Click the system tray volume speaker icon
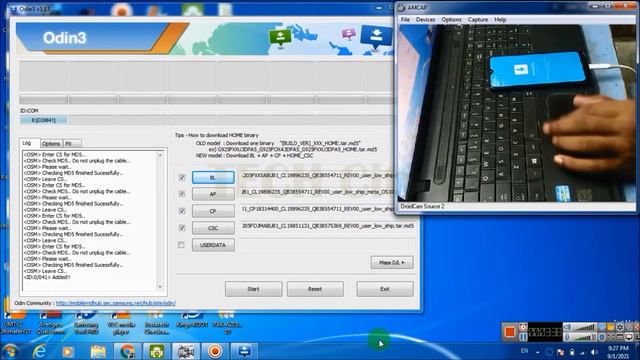Image resolution: width=640 pixels, height=360 pixels. (594, 352)
